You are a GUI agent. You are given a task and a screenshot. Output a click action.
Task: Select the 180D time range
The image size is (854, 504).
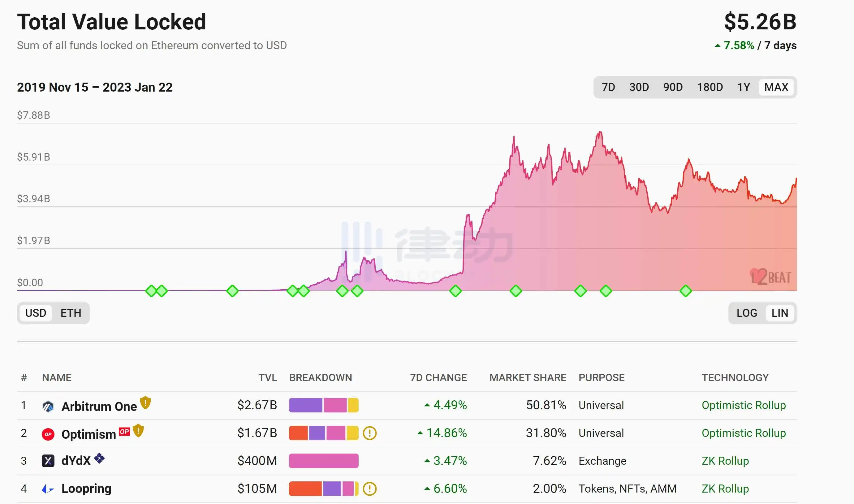[x=710, y=87]
